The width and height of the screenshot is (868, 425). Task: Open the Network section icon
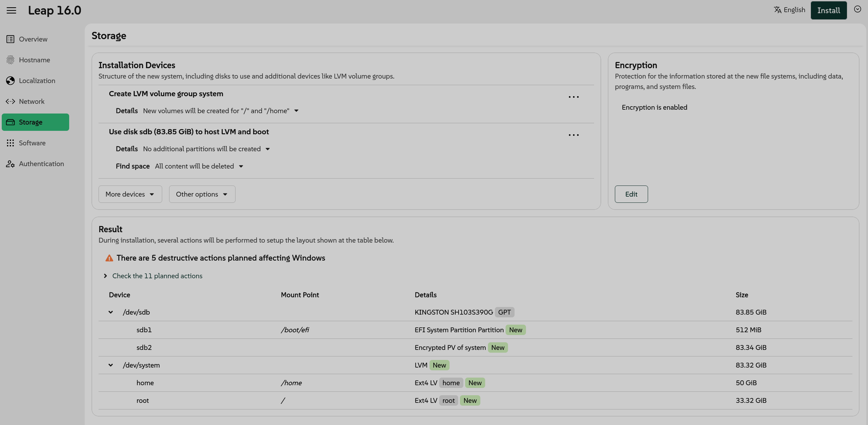point(10,101)
